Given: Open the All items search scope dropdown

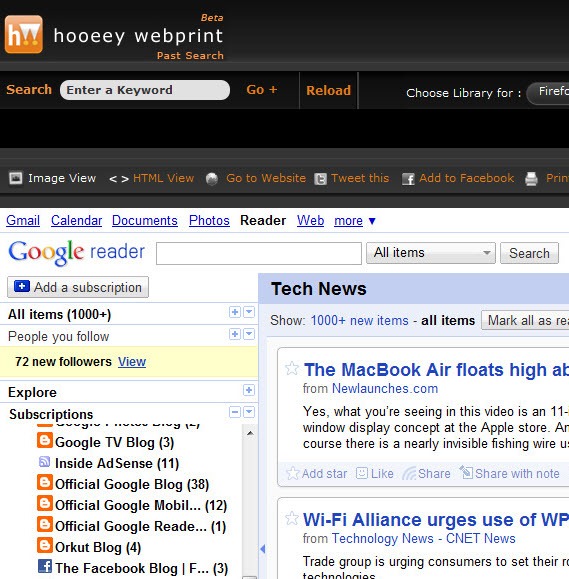Looking at the screenshot, I should [x=431, y=253].
